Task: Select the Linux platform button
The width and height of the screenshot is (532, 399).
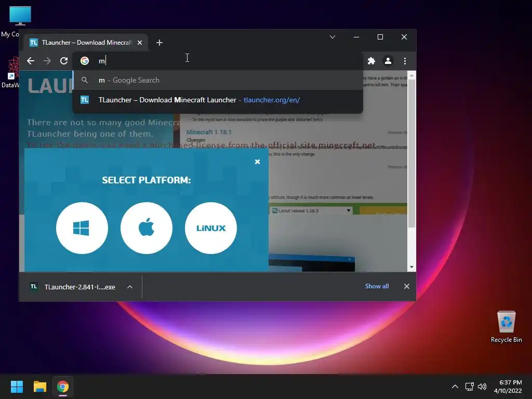Action: [211, 228]
